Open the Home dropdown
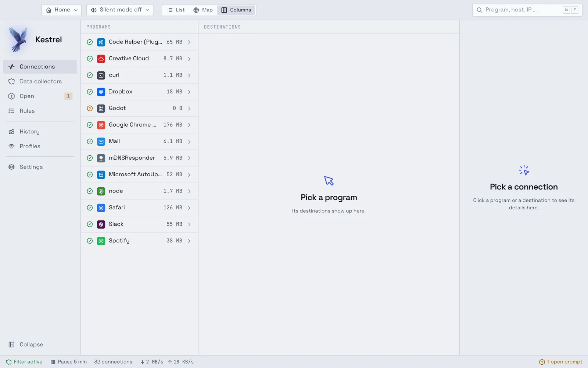Image resolution: width=588 pixels, height=368 pixels. (x=62, y=10)
